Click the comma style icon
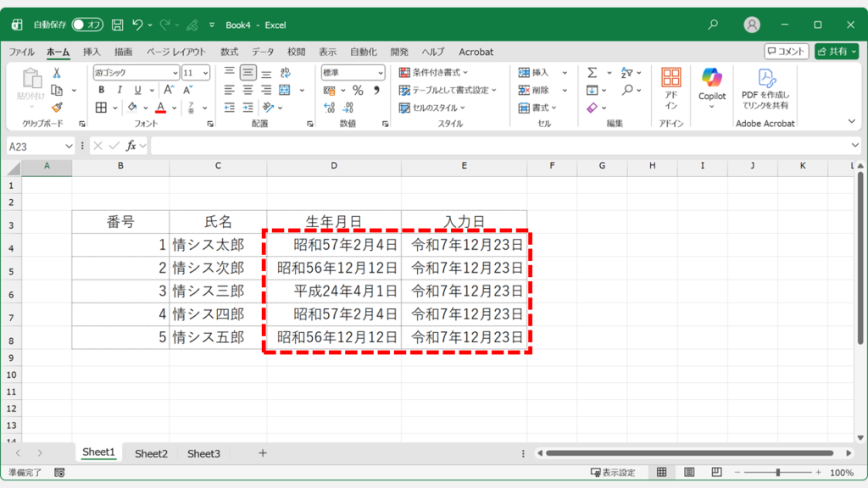Viewport: 868px width, 488px height. 378,91
